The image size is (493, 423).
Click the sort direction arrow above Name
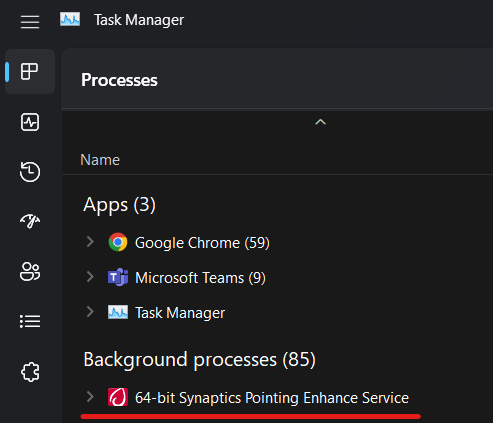(x=320, y=122)
